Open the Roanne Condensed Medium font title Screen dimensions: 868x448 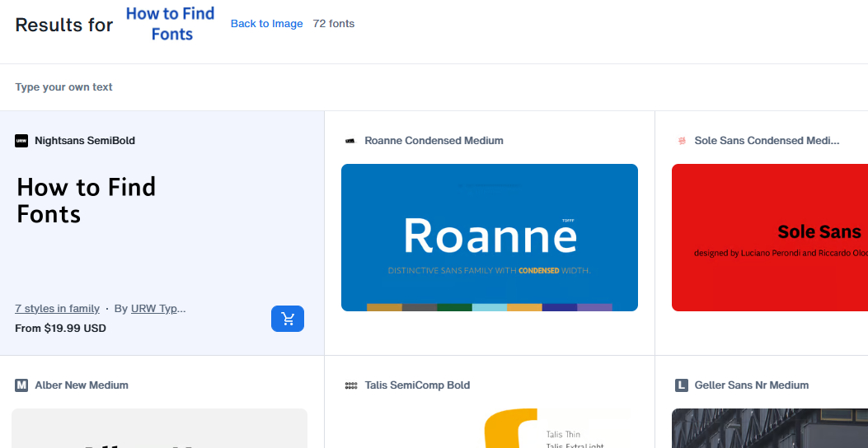(x=434, y=141)
